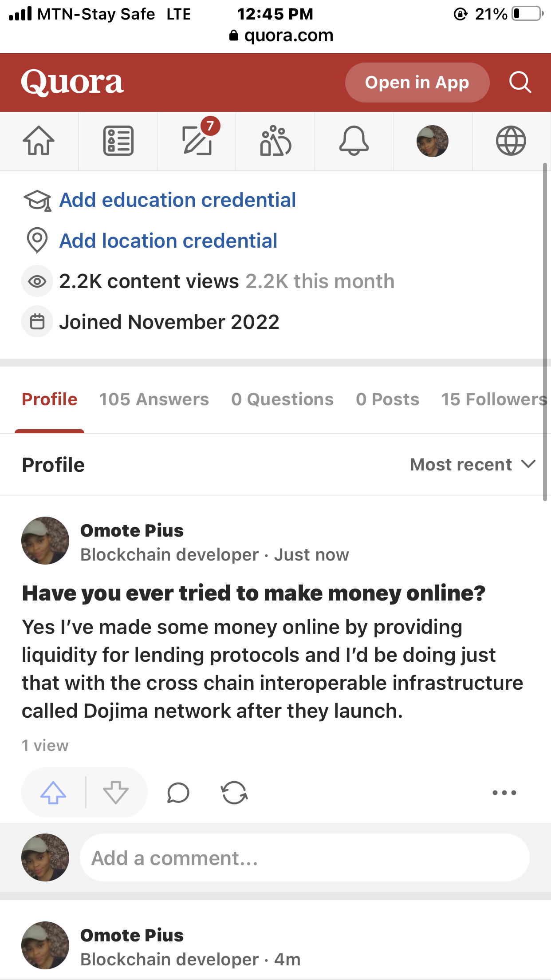This screenshot has height=980, width=551.
Task: Tap the Answer pencil icon with badge
Action: click(197, 141)
